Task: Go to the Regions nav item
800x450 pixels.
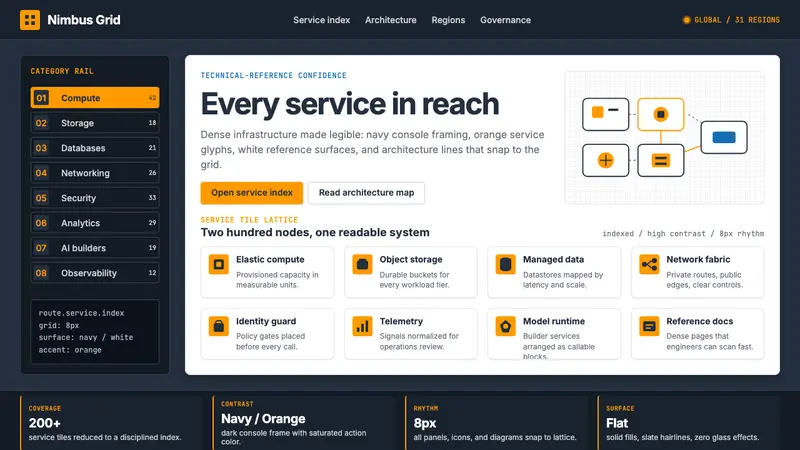Action: (x=448, y=20)
